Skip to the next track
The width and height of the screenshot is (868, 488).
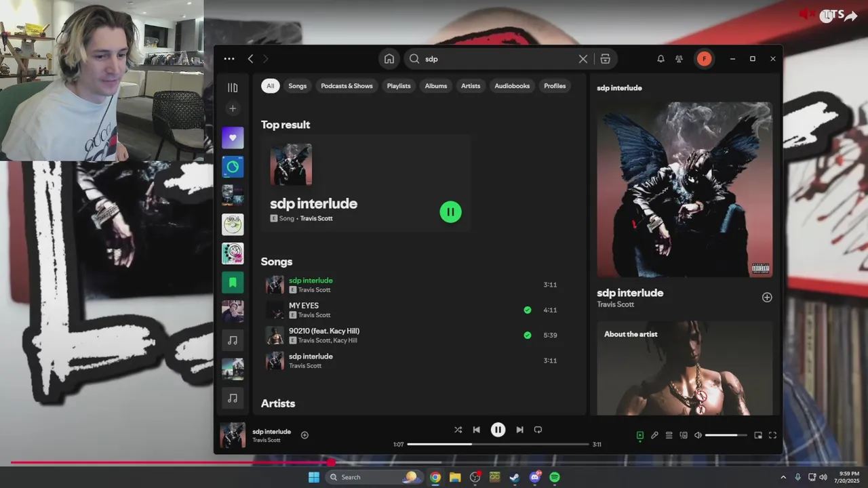[x=519, y=430]
